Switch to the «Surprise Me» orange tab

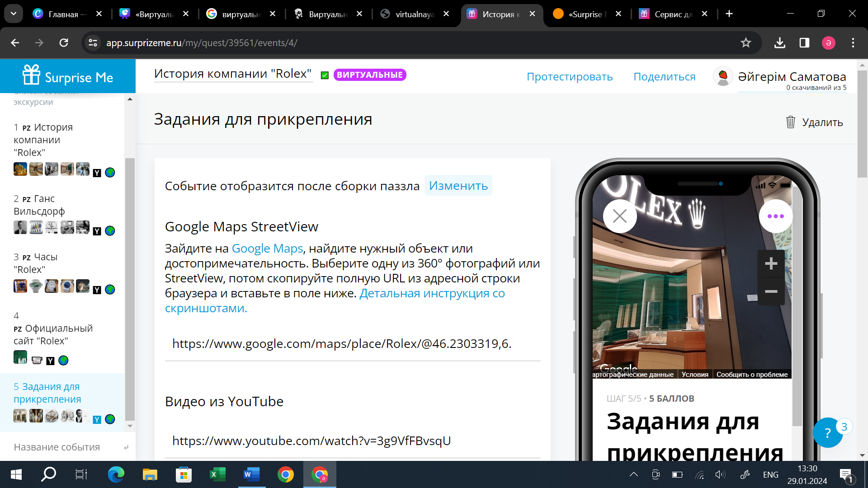pos(585,14)
